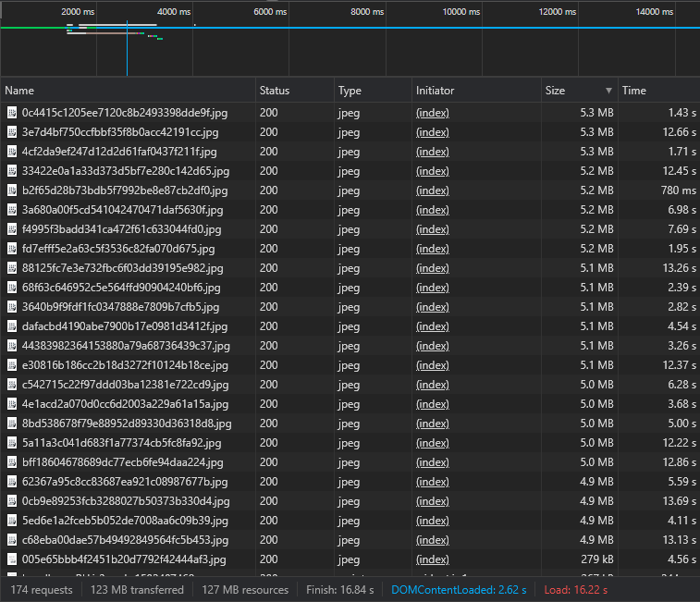Click the Initiator column header
This screenshot has height=602, width=700.
click(x=435, y=91)
